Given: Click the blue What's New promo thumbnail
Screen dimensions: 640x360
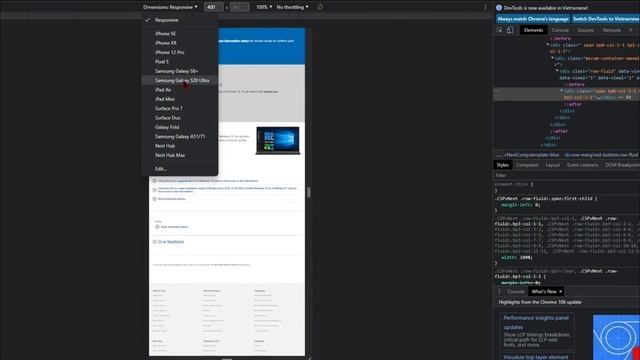Looking at the screenshot, I should (616, 337).
